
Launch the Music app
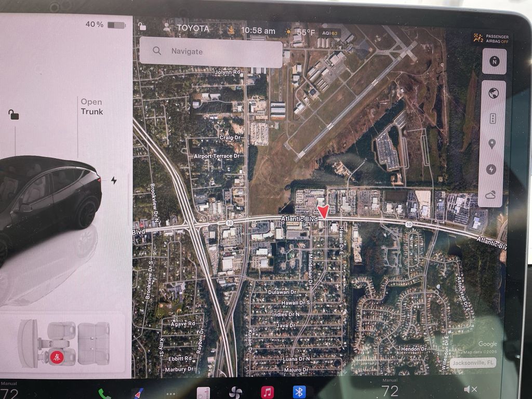pyautogui.click(x=268, y=392)
